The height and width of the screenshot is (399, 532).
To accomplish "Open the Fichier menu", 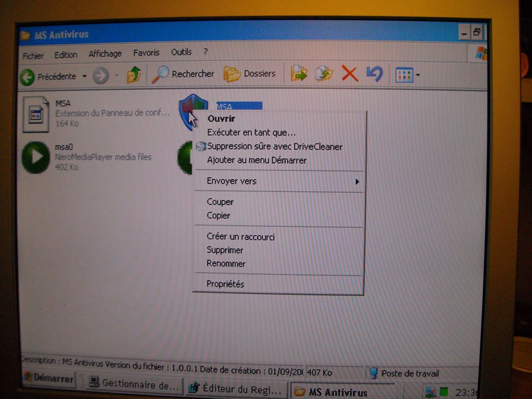I will point(33,56).
